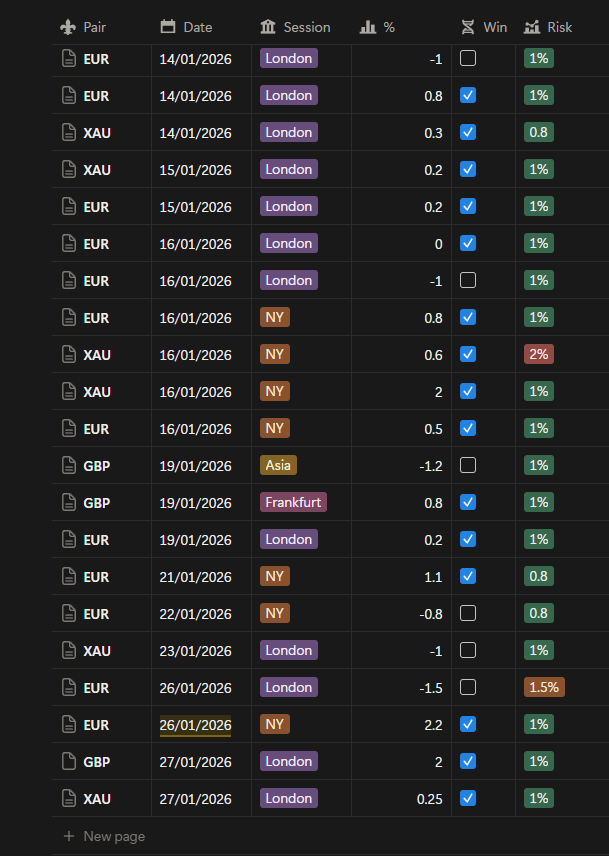Viewport: 609px width, 856px height.
Task: Open page icon of XAU 15/01/2026 row
Action: pos(69,169)
